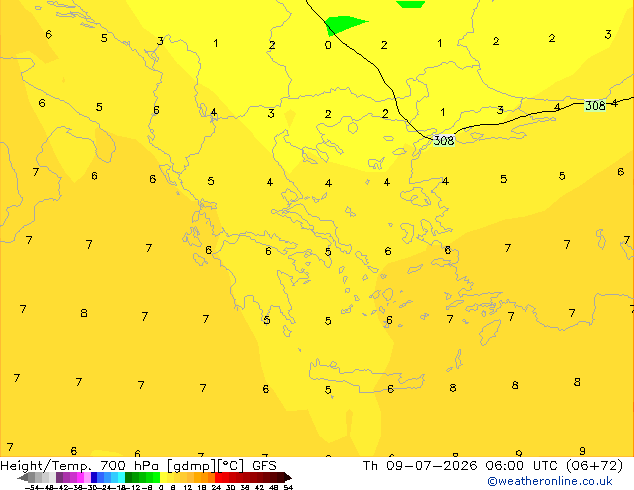Image resolution: width=634 pixels, height=490 pixels.
Task: Click the 308 contour label near the Bosphorus
Action: coord(444,140)
